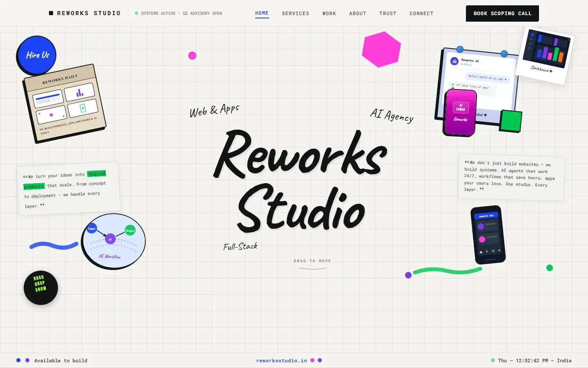The width and height of the screenshot is (588, 368).
Task: Click the 'Full-Stack' handwritten label
Action: tap(241, 247)
